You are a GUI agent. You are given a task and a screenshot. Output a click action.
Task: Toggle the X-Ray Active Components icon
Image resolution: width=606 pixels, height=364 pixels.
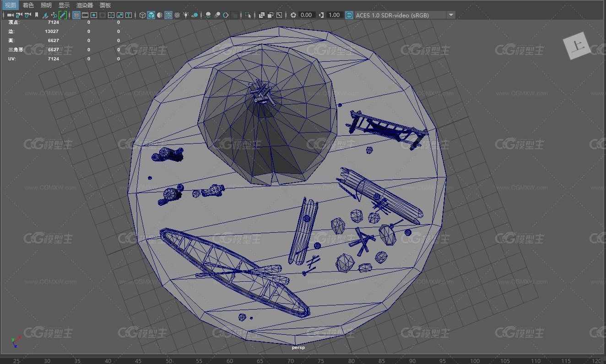click(x=271, y=15)
